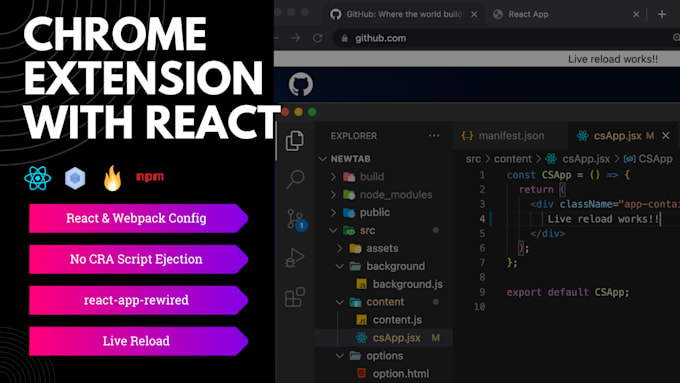The height and width of the screenshot is (383, 680).
Task: Click line number 9 in gutter
Action: click(x=482, y=292)
